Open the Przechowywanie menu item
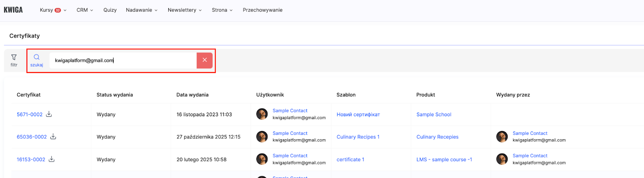Screen dimensions: 644x178 coord(262,10)
